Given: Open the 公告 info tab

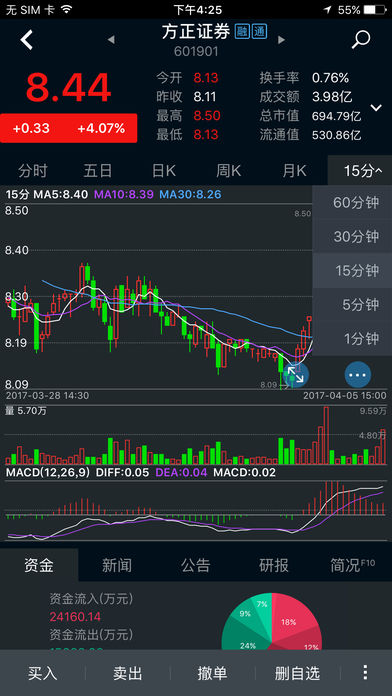Looking at the screenshot, I should [196, 565].
